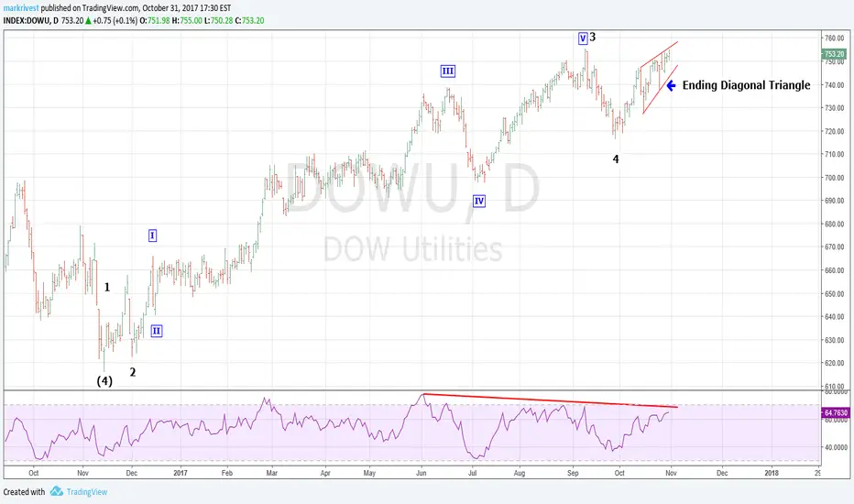Viewport: 854px width, 504px height.
Task: Click the 'Jun' time axis label
Action: point(421,473)
